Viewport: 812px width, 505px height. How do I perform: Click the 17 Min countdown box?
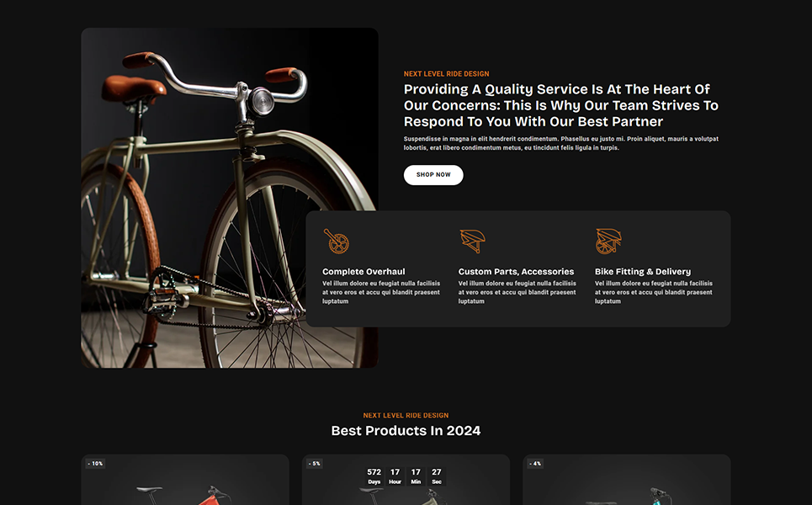(416, 476)
